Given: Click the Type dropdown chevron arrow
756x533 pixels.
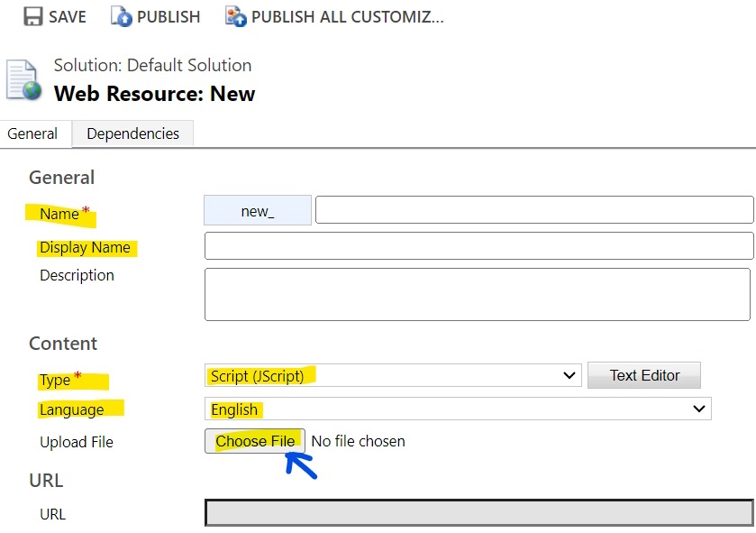Looking at the screenshot, I should (569, 375).
